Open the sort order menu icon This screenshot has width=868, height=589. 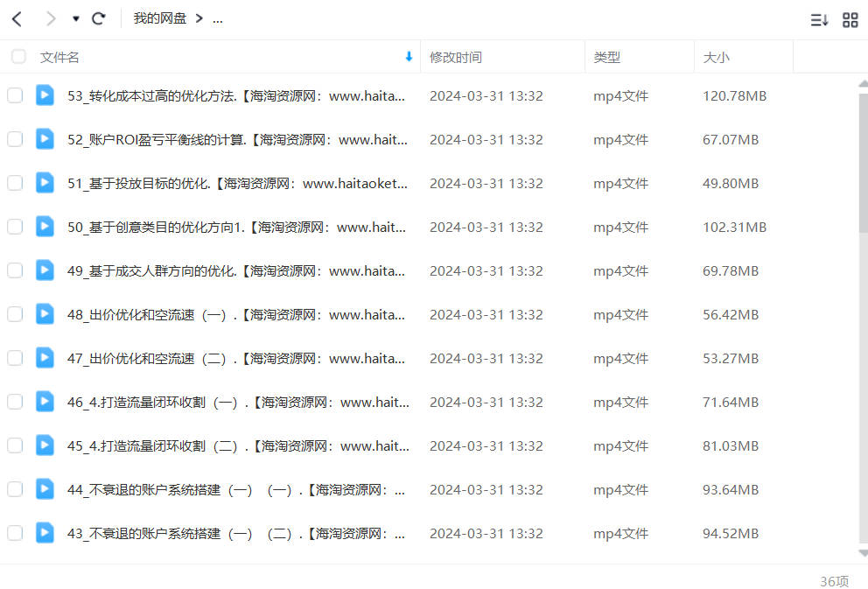tap(819, 20)
